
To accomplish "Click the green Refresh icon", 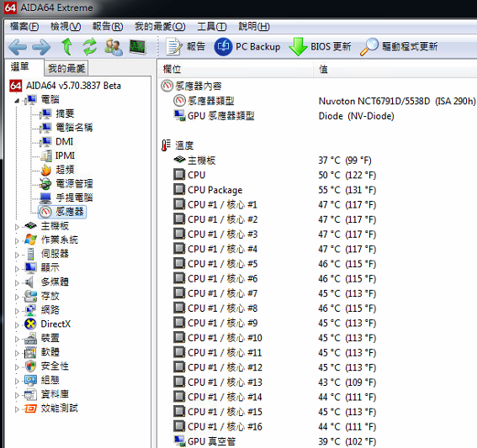I will [90, 47].
